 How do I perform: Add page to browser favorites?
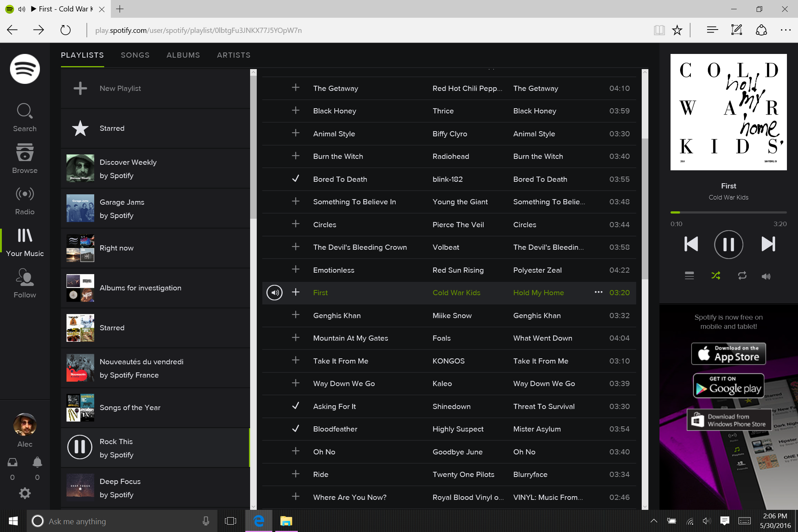coord(677,30)
